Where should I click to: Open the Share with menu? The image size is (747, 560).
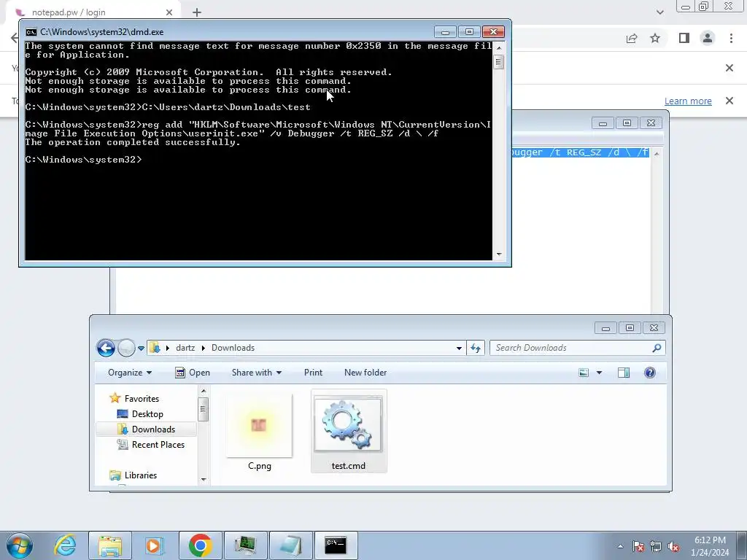coord(256,373)
